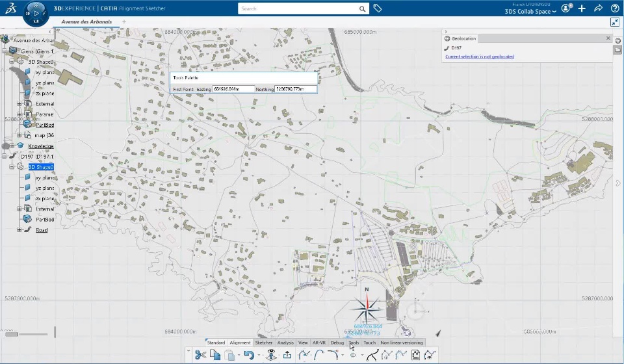Select the intersecting curves tool icon
The width and height of the screenshot is (624, 364).
tap(372, 354)
